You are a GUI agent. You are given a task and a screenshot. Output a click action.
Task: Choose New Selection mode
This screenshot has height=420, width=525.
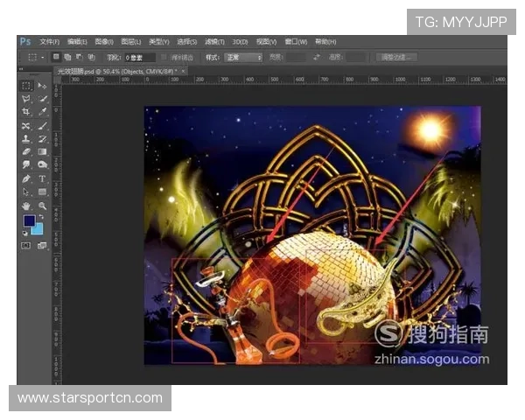click(56, 57)
